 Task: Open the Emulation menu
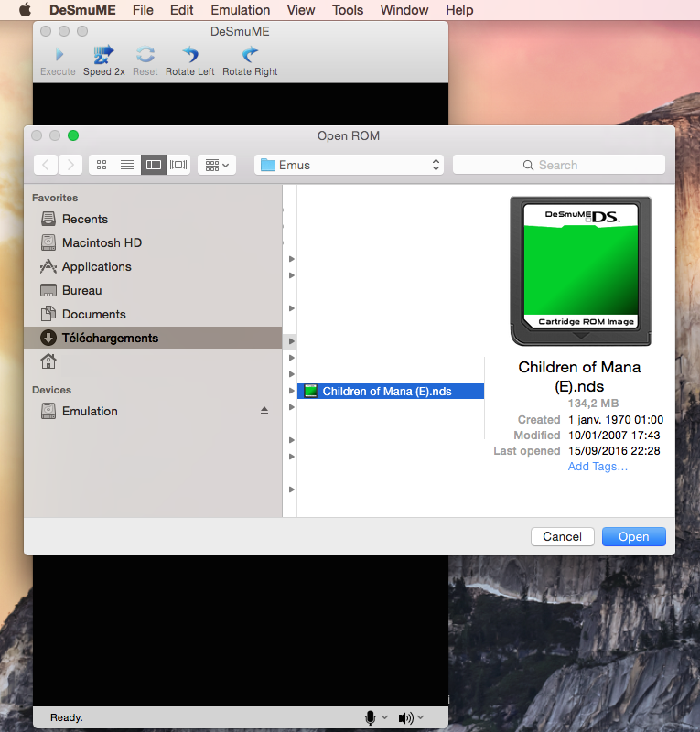click(x=241, y=10)
